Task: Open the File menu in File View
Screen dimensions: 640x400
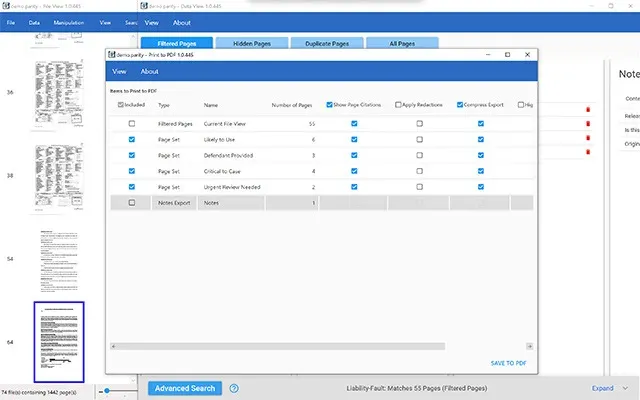Action: coord(11,23)
